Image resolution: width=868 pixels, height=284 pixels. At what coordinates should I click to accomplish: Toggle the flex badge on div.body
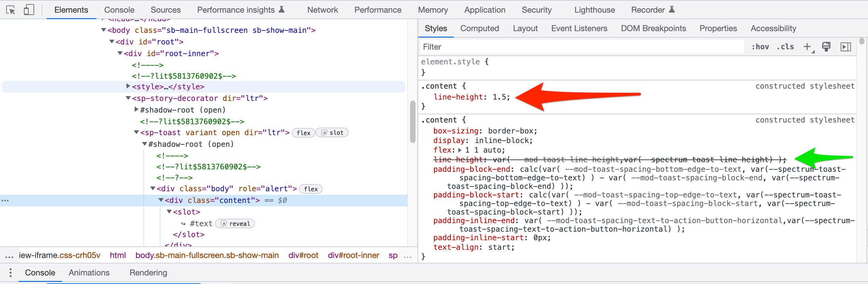pyautogui.click(x=311, y=189)
